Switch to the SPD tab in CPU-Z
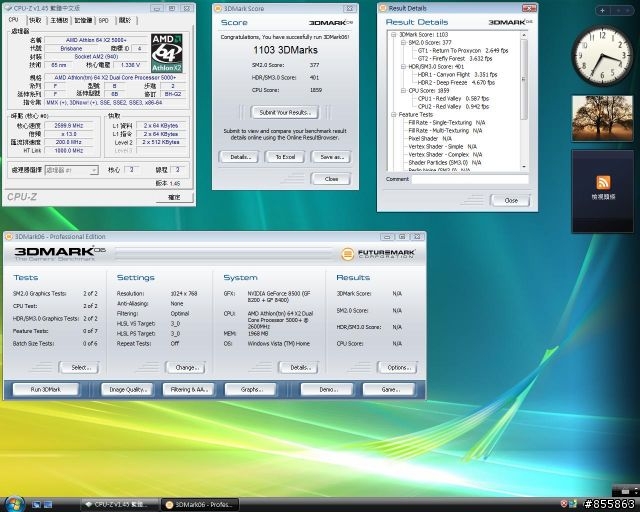The image size is (640, 512). pyautogui.click(x=104, y=20)
